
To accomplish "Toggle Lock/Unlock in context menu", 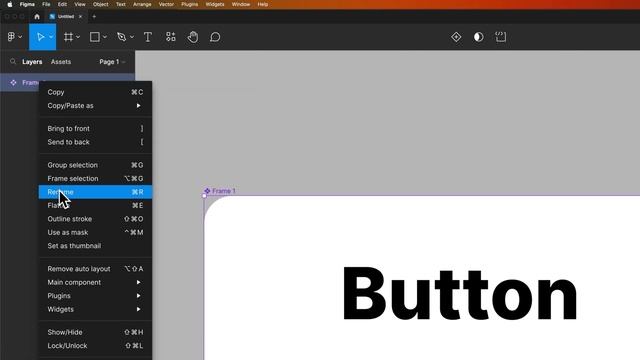I will [95, 346].
